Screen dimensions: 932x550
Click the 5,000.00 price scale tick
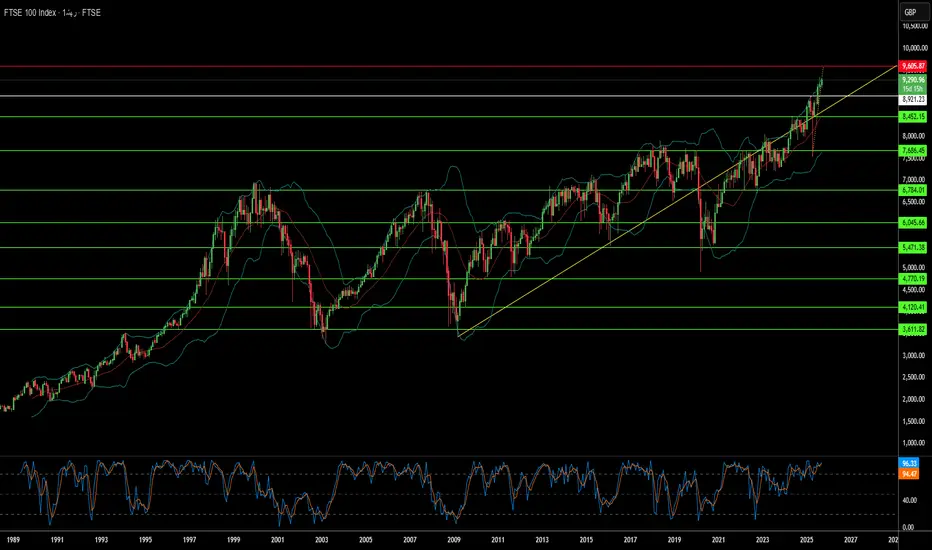[x=914, y=268]
